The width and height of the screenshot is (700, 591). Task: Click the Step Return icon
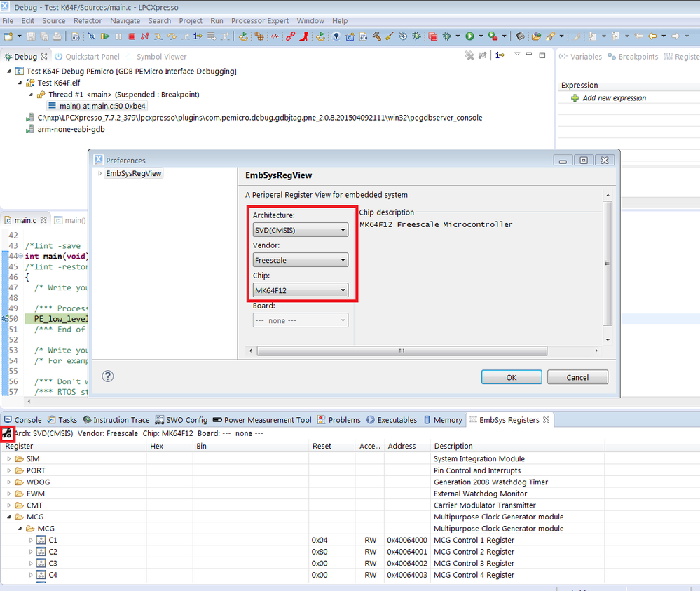[185, 36]
